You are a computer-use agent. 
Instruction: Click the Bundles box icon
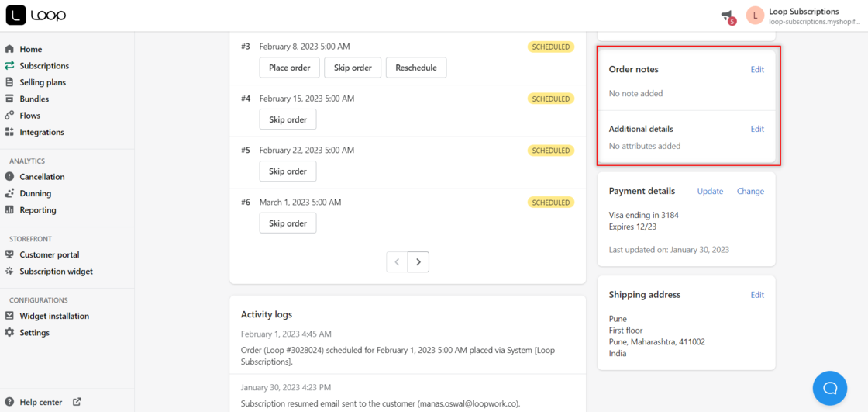point(9,99)
